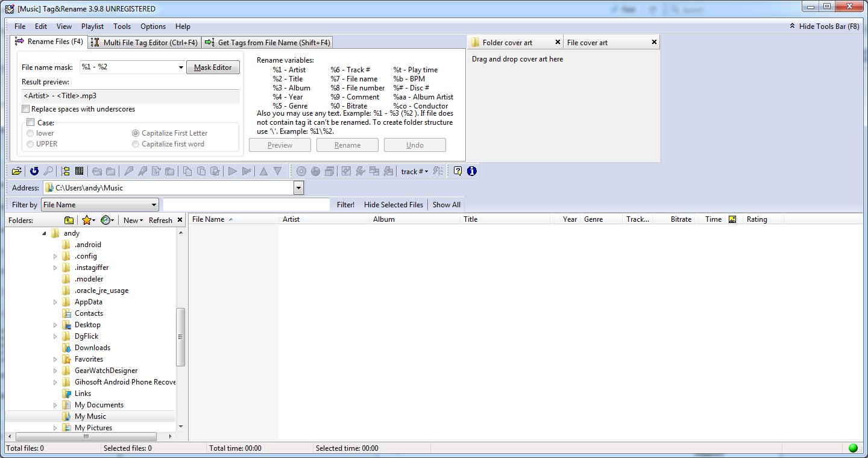Click the Filter! button

[345, 205]
